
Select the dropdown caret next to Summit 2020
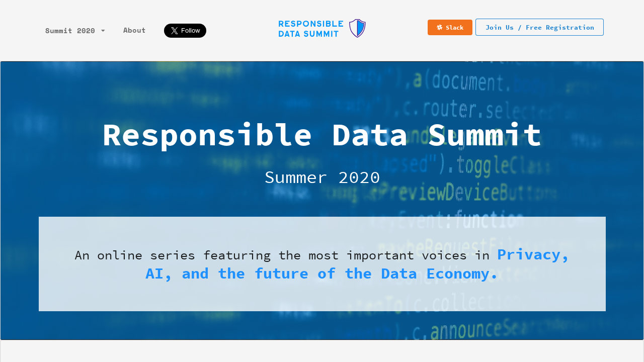(103, 31)
